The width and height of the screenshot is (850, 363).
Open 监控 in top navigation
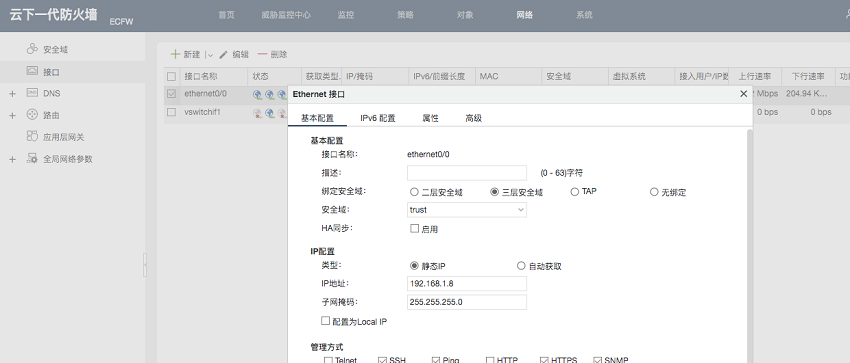coord(345,15)
